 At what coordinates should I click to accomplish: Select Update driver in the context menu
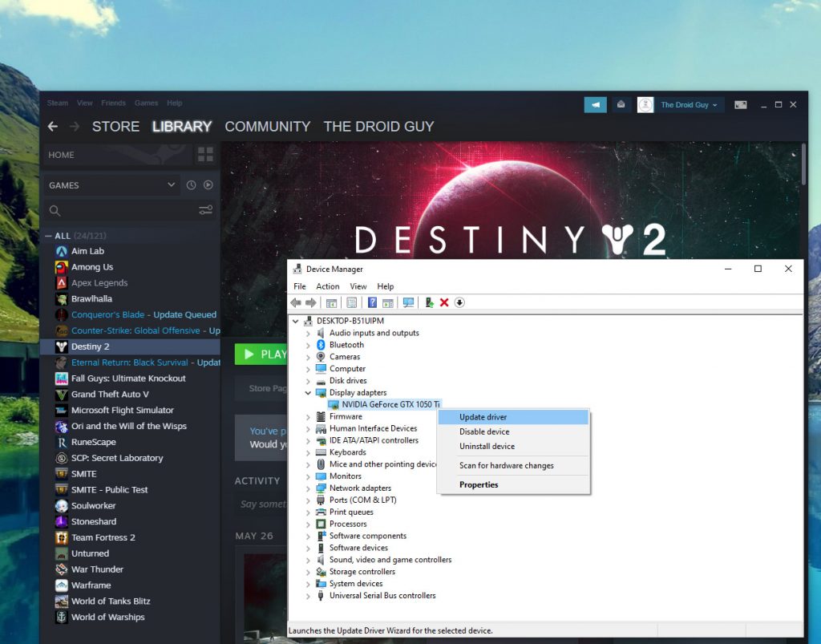(514, 417)
